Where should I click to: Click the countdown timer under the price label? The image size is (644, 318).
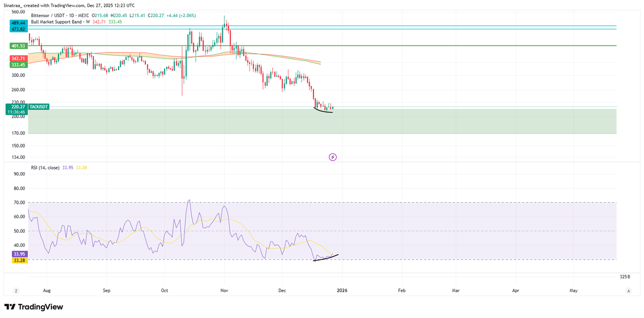[x=17, y=113]
